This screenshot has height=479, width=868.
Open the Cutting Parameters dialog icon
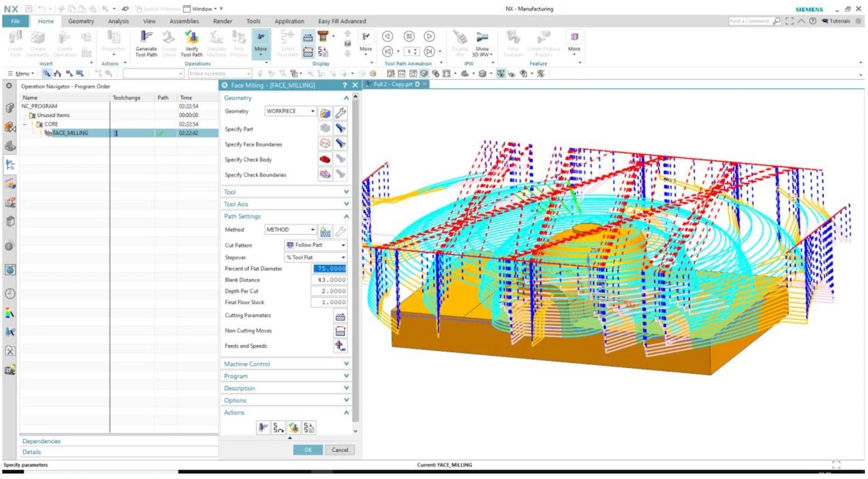pos(340,317)
